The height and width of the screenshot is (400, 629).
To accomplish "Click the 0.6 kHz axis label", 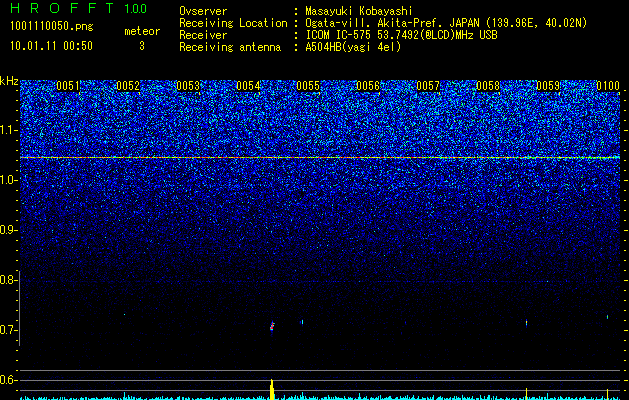I will coord(9,380).
